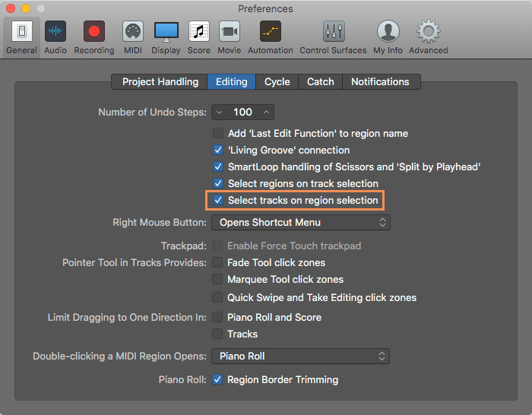Viewport: 532px width, 415px height.
Task: Enable Add 'Last Edit Function' to region name
Action: (218, 133)
